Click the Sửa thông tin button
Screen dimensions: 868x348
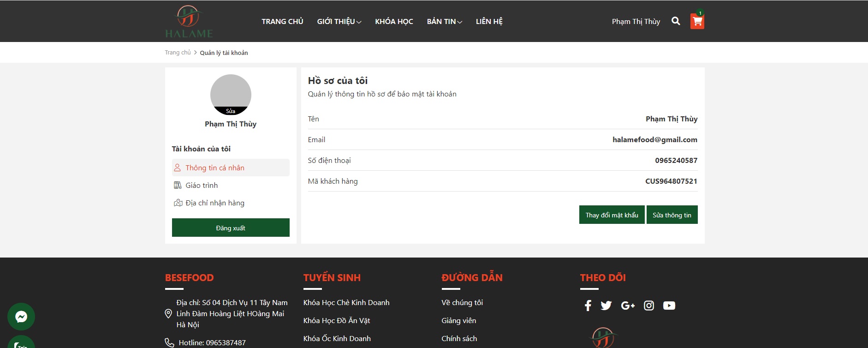click(x=672, y=215)
